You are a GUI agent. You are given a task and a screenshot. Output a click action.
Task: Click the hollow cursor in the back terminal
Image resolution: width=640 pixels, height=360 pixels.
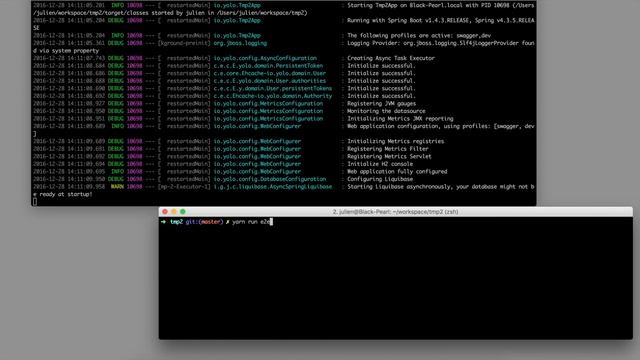35,202
